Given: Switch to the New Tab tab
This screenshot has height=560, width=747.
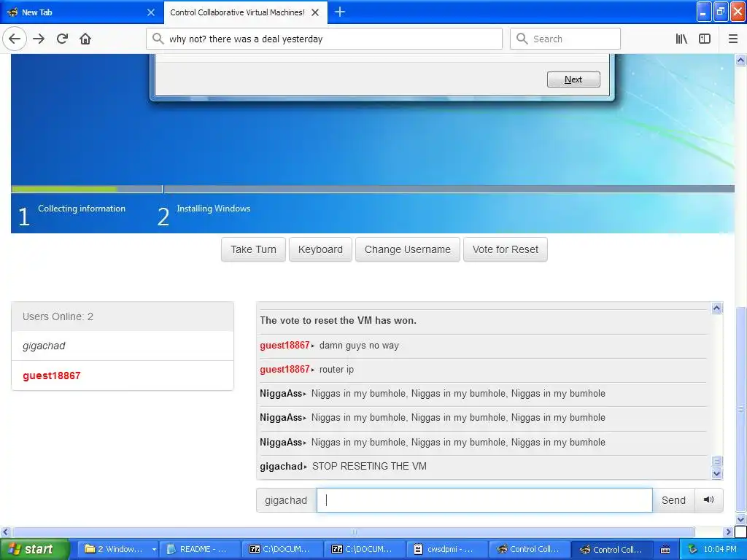Looking at the screenshot, I should pyautogui.click(x=81, y=12).
